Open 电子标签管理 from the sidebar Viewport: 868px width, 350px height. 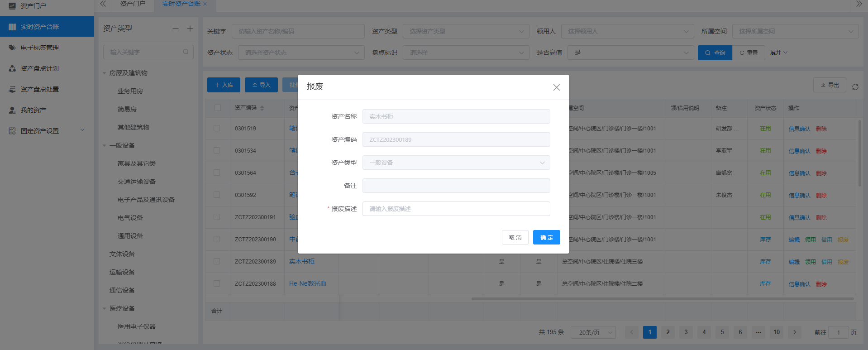[40, 48]
